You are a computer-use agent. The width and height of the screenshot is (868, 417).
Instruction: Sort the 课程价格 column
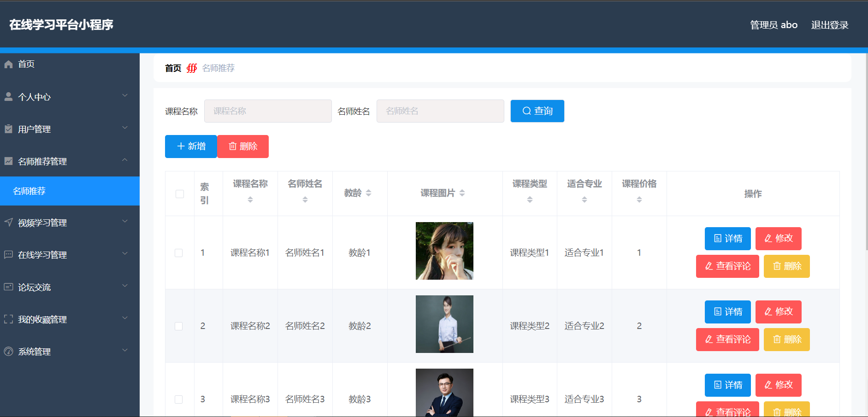(x=639, y=200)
